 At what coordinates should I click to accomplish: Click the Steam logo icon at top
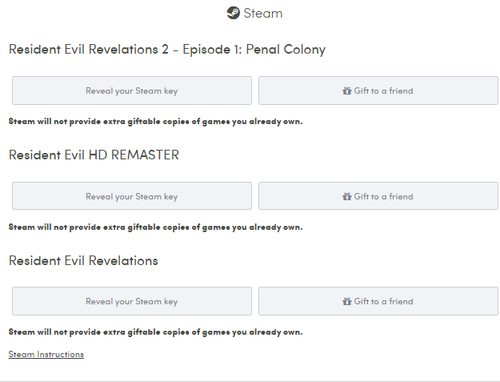coord(233,13)
